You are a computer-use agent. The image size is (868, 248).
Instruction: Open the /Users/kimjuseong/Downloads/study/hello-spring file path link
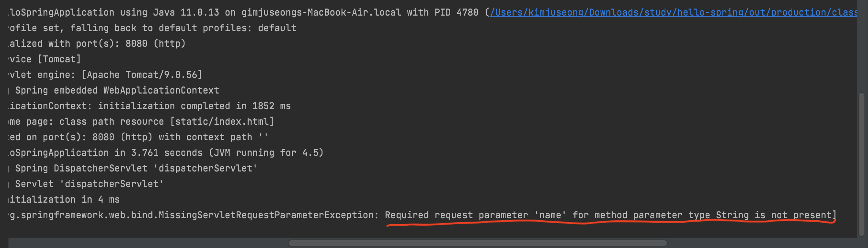tap(673, 12)
